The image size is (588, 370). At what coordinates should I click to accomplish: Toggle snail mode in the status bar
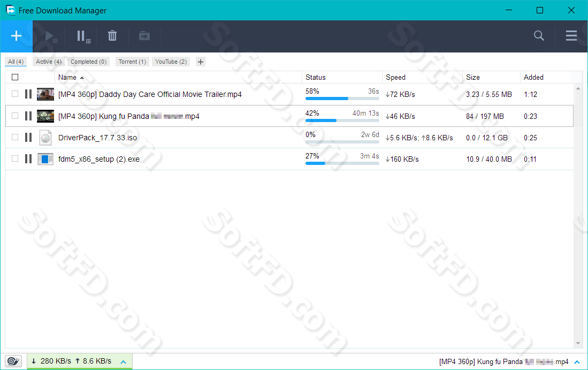[x=13, y=361]
